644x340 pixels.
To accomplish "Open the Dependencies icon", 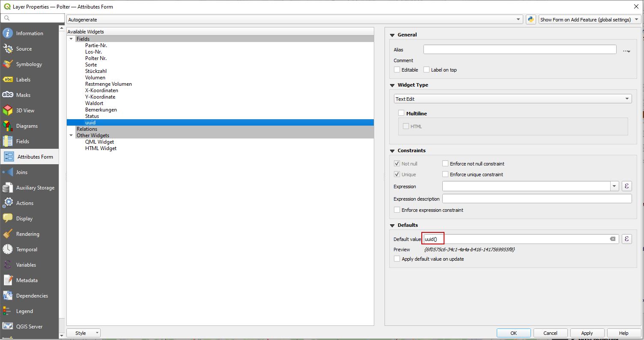I will coord(8,296).
